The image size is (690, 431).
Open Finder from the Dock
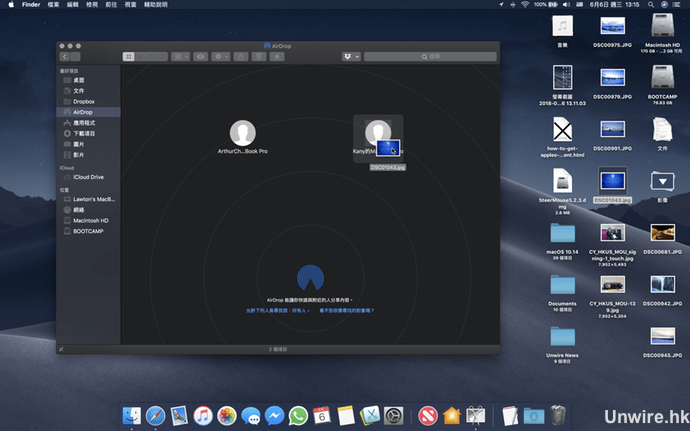(x=131, y=415)
